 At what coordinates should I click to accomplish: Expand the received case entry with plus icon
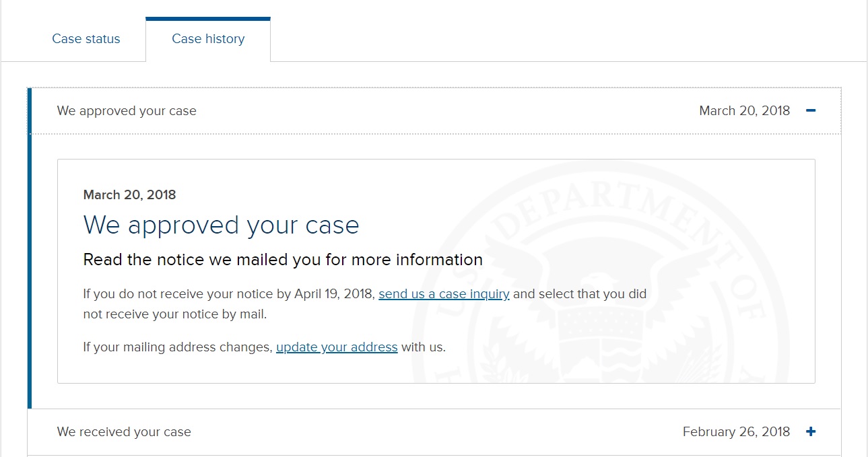pyautogui.click(x=811, y=431)
